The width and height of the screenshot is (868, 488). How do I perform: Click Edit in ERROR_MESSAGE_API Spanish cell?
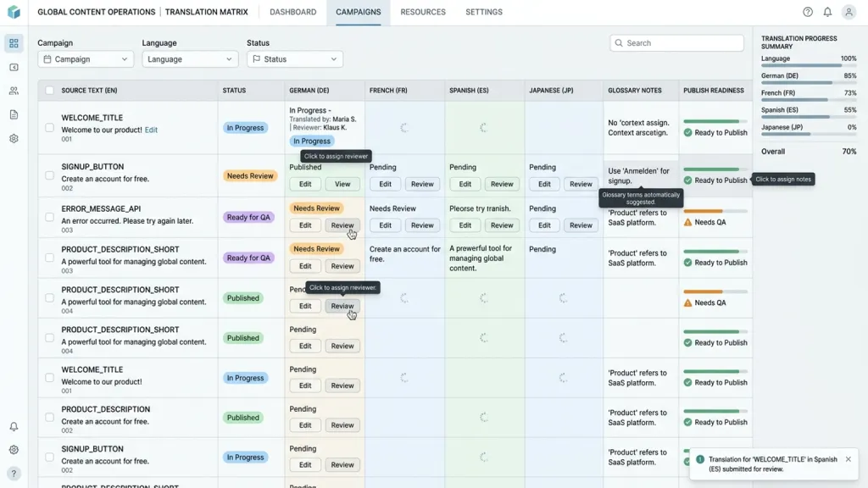point(465,225)
